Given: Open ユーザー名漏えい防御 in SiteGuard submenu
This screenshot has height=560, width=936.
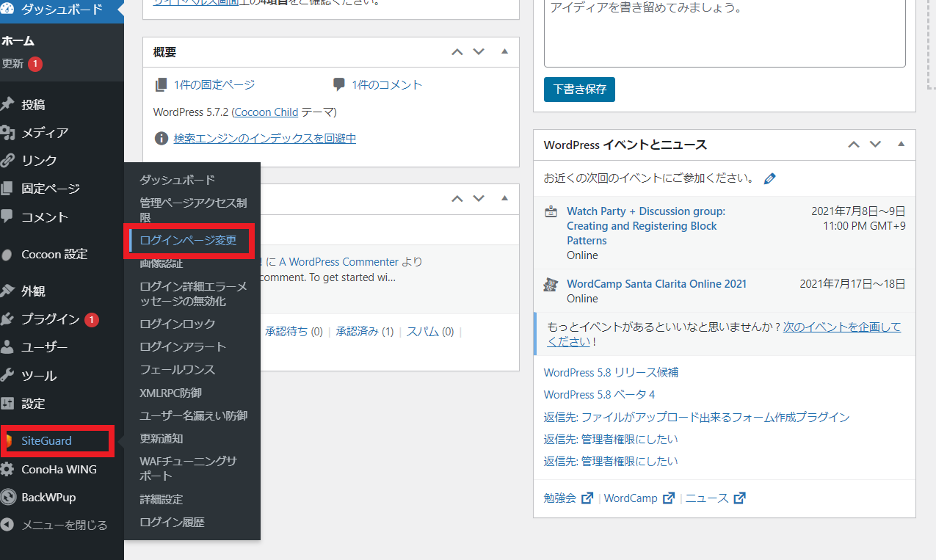Looking at the screenshot, I should [x=194, y=415].
